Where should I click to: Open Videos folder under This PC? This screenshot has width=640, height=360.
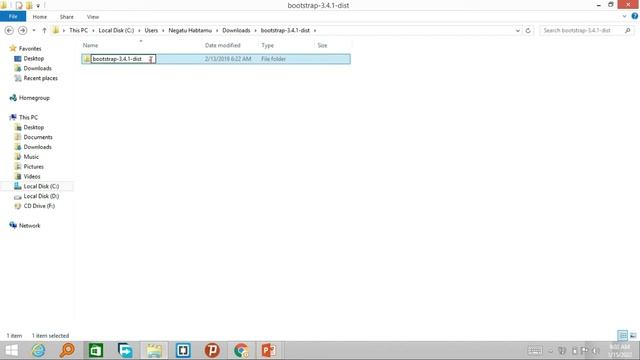coord(32,176)
